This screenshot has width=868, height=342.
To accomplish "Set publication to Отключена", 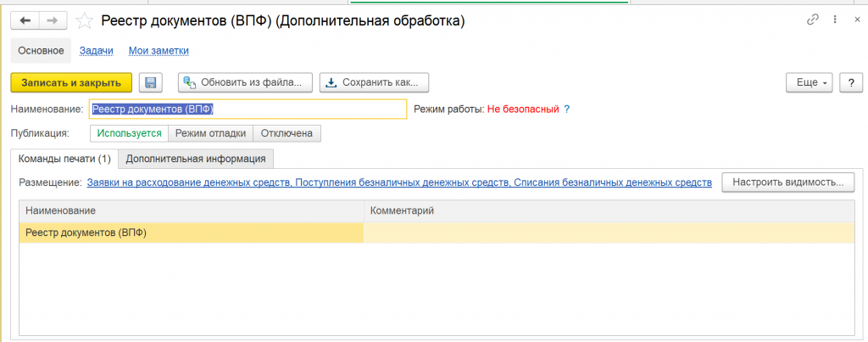I will 287,133.
